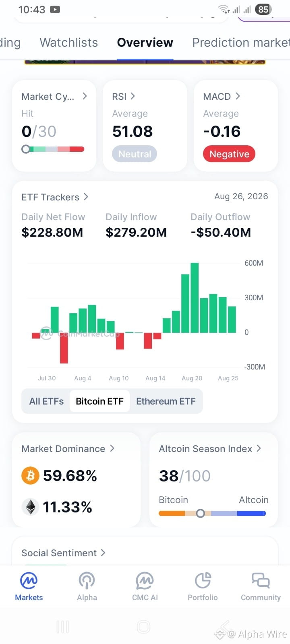Switch to the Prediction markets tab
Image resolution: width=290 pixels, height=644 pixels.
[x=241, y=43]
